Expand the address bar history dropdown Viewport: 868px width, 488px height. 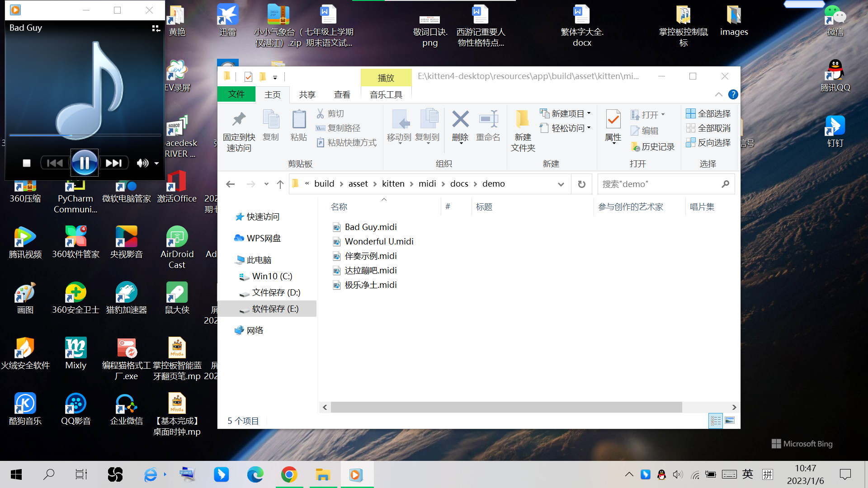561,184
